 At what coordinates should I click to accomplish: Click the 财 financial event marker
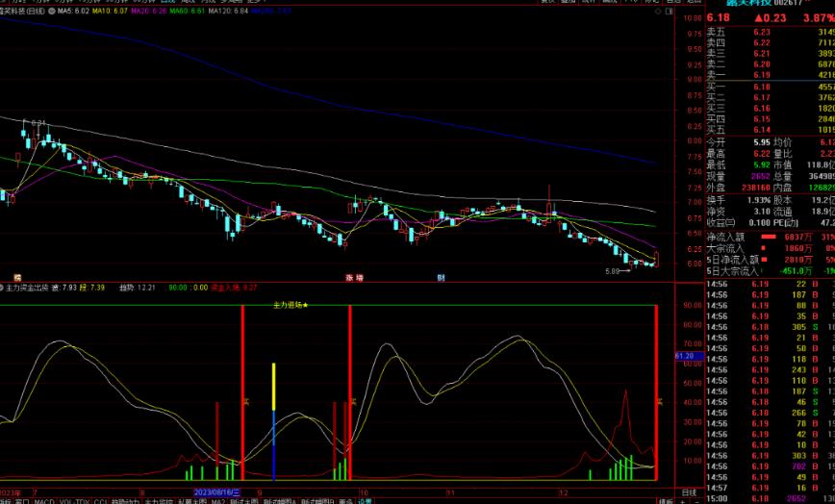point(441,278)
